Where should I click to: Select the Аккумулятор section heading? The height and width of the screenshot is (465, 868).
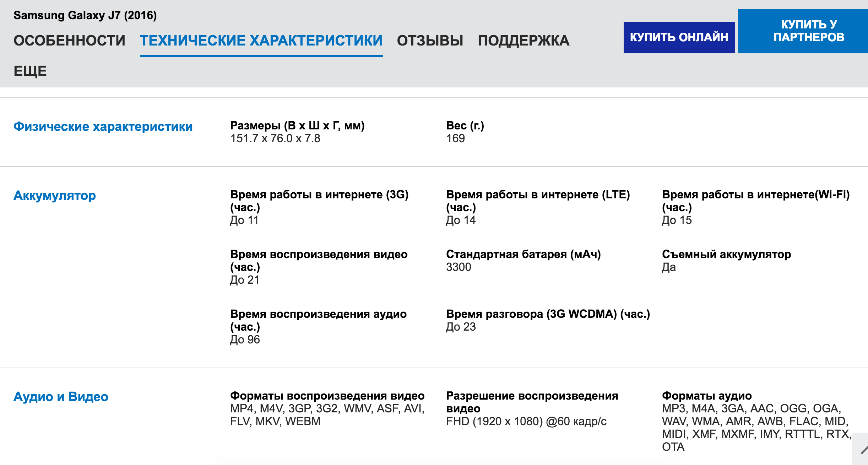55,196
